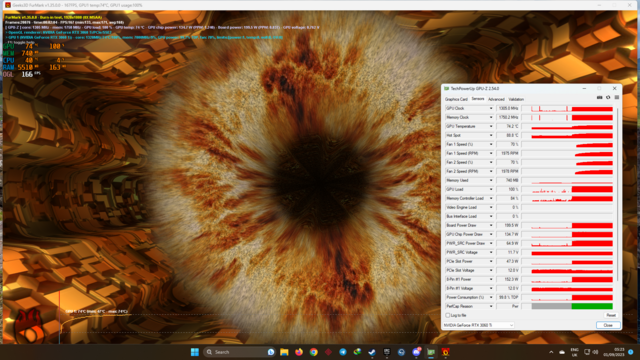The height and width of the screenshot is (360, 640).
Task: Click the PerfCap Reason green bar
Action: (x=592, y=306)
